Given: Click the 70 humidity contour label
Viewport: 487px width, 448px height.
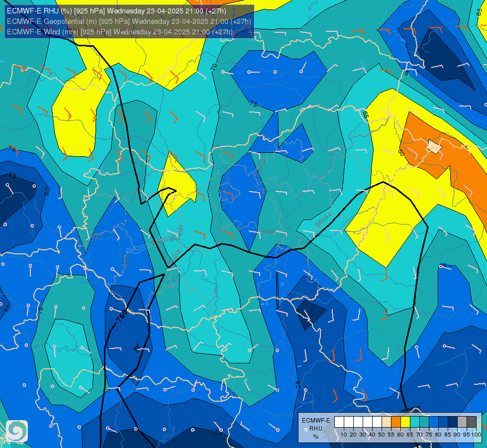Looking at the screenshot, I should [x=214, y=67].
